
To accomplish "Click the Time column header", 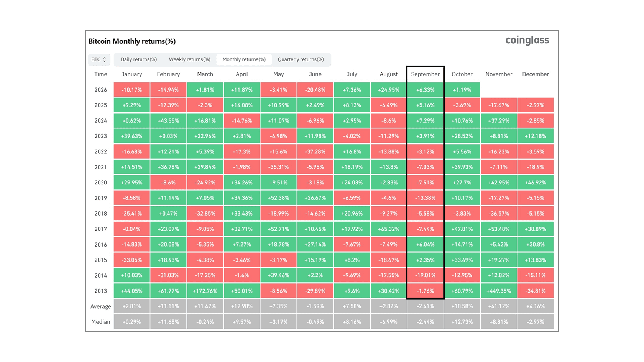I will (101, 74).
